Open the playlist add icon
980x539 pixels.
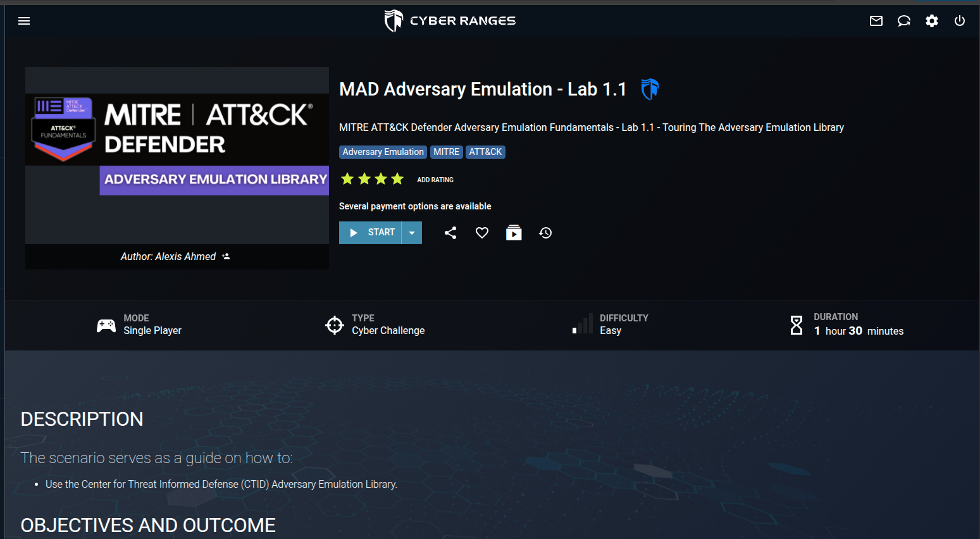click(514, 233)
